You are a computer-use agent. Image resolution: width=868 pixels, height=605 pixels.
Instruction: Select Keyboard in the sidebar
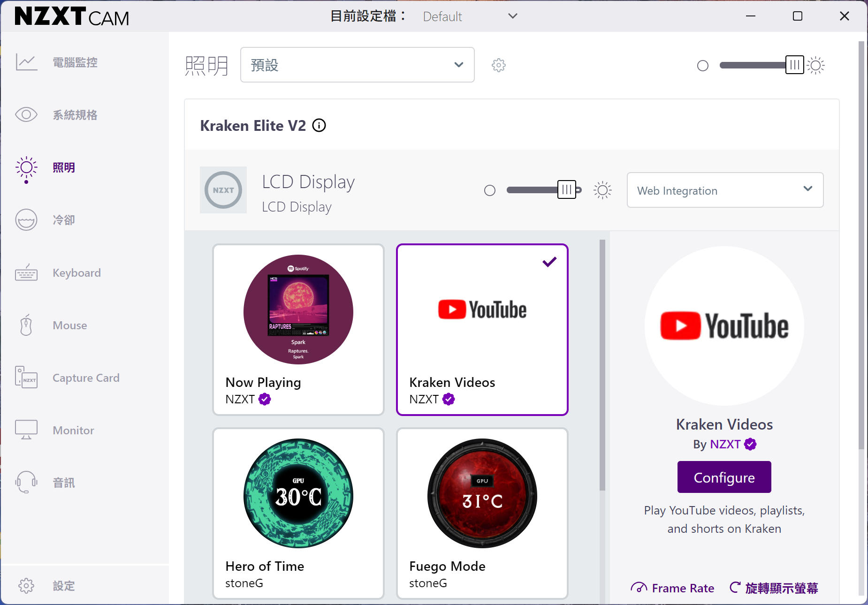pyautogui.click(x=76, y=272)
